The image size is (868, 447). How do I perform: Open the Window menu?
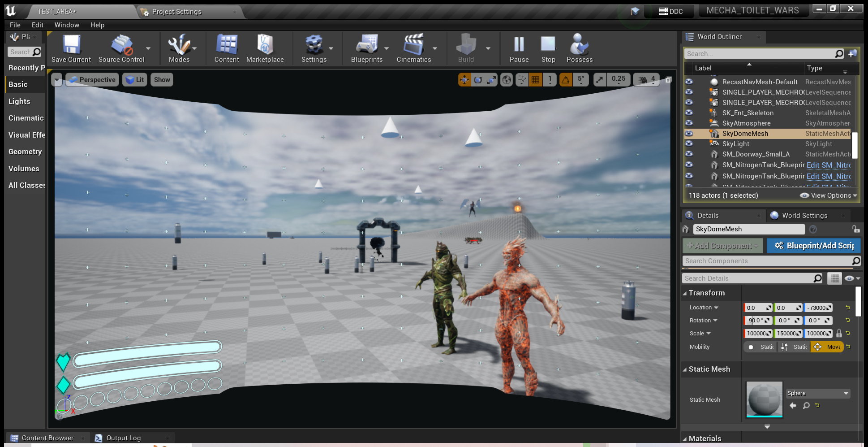click(x=67, y=25)
